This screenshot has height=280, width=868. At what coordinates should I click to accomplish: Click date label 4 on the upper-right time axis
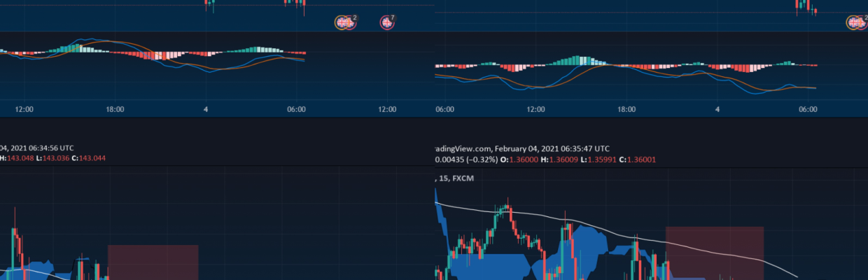pyautogui.click(x=717, y=110)
